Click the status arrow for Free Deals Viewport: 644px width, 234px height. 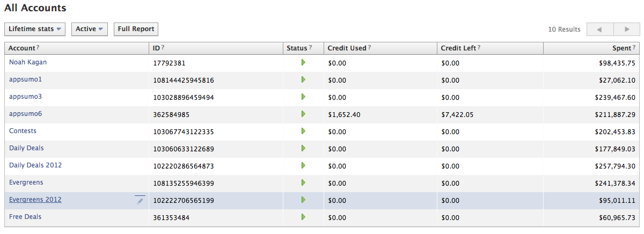tap(303, 217)
